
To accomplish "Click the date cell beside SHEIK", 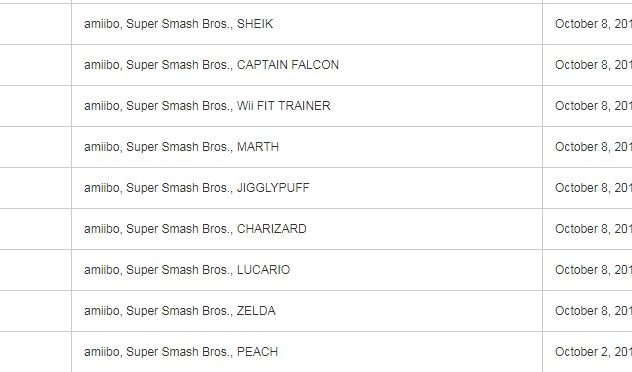I will (593, 24).
